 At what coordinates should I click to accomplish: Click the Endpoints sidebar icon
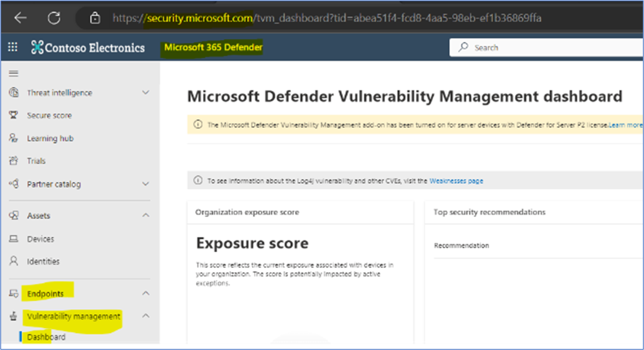point(13,294)
